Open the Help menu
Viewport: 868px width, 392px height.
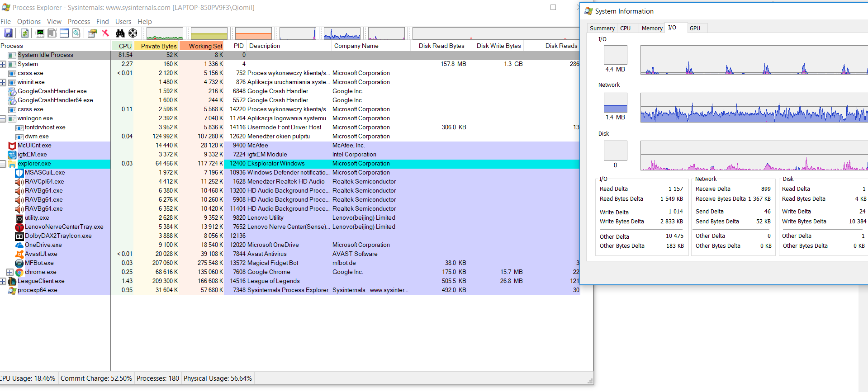coord(145,22)
